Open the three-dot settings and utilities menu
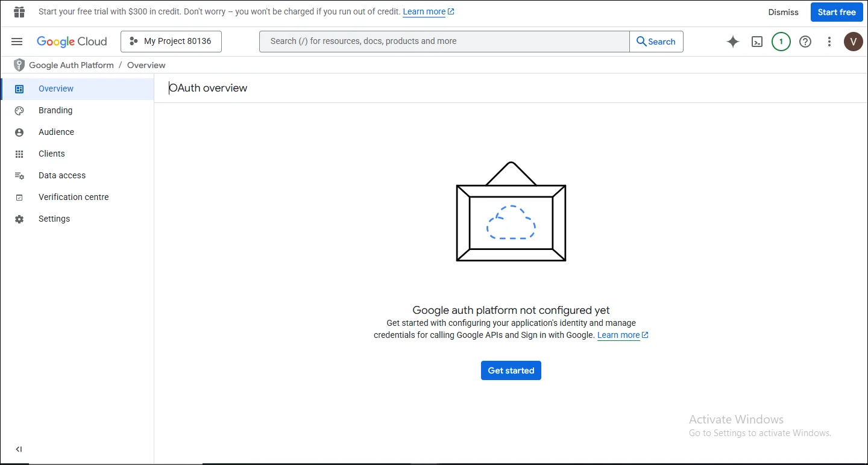 [x=829, y=42]
